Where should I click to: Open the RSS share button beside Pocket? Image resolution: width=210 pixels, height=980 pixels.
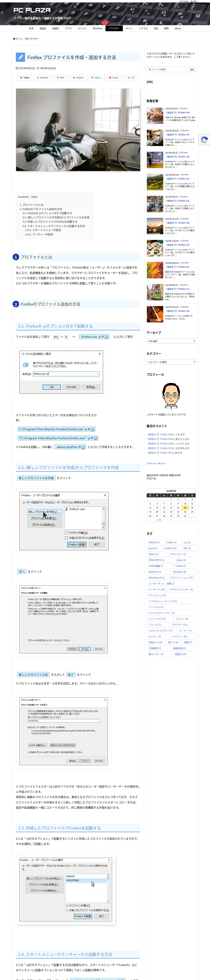point(131,78)
